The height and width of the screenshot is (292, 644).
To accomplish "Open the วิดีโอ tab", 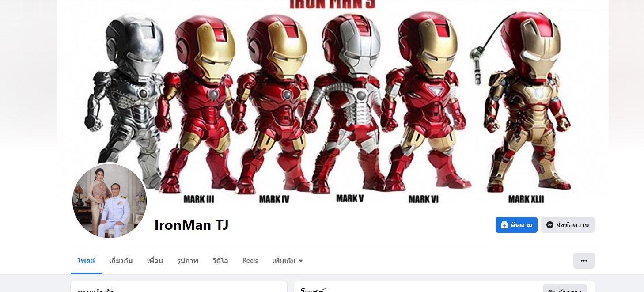I will (x=220, y=261).
